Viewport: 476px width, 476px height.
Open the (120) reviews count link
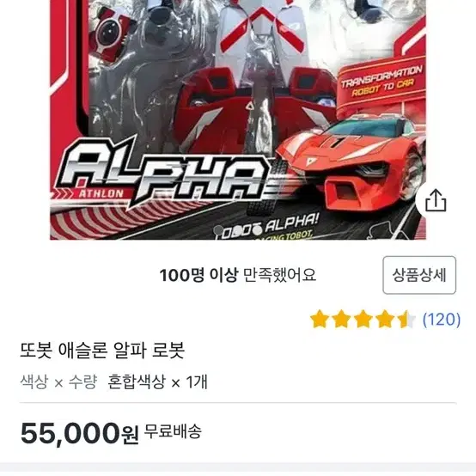click(442, 320)
